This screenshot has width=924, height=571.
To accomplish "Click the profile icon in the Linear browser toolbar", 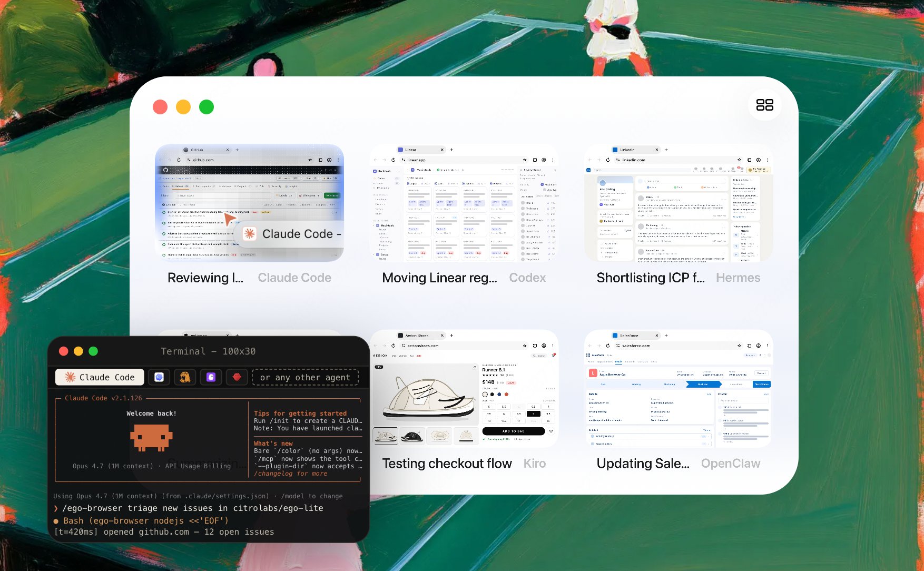I will pos(544,160).
